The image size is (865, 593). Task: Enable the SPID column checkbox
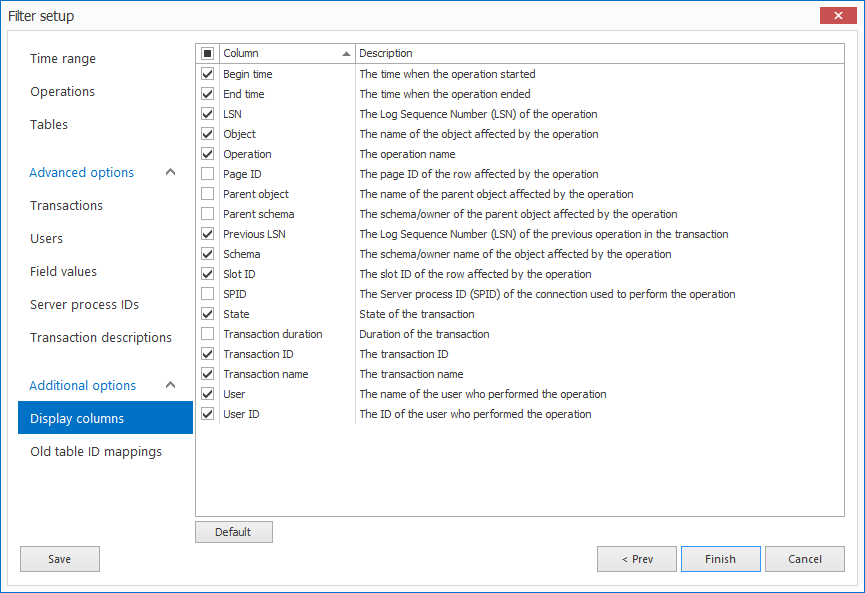(206, 294)
